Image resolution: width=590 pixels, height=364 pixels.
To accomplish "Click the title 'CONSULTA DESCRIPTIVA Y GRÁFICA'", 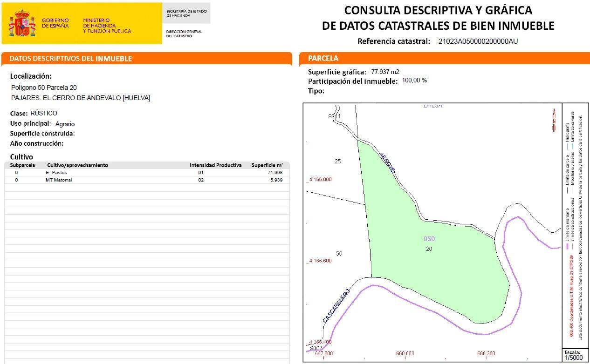I will pos(438,10).
